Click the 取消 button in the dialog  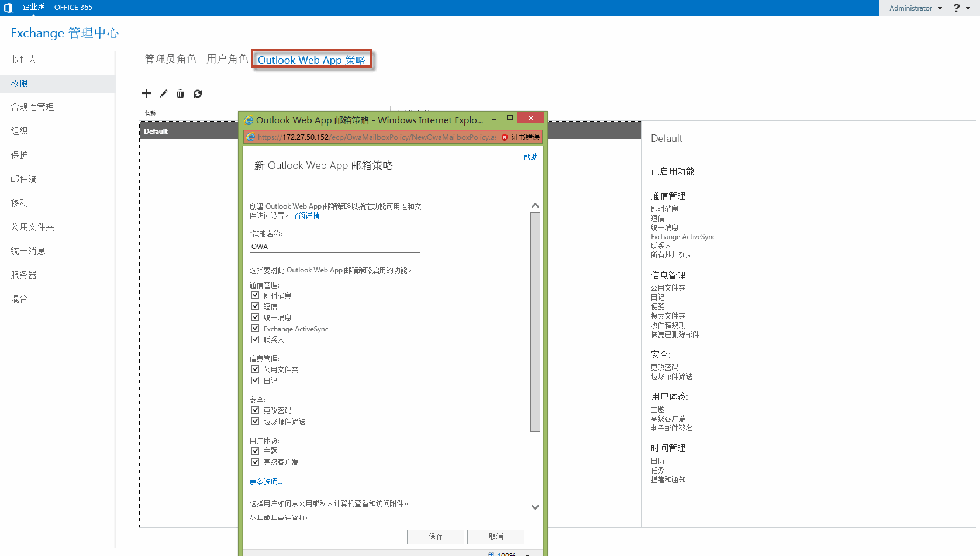point(496,537)
